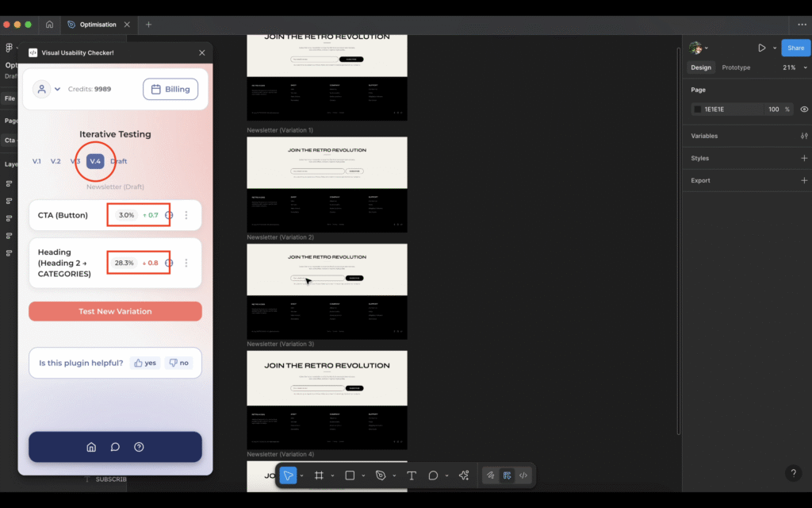812x508 pixels.
Task: Open the Rectangle shape tools dropdown arrow
Action: pyautogui.click(x=363, y=476)
